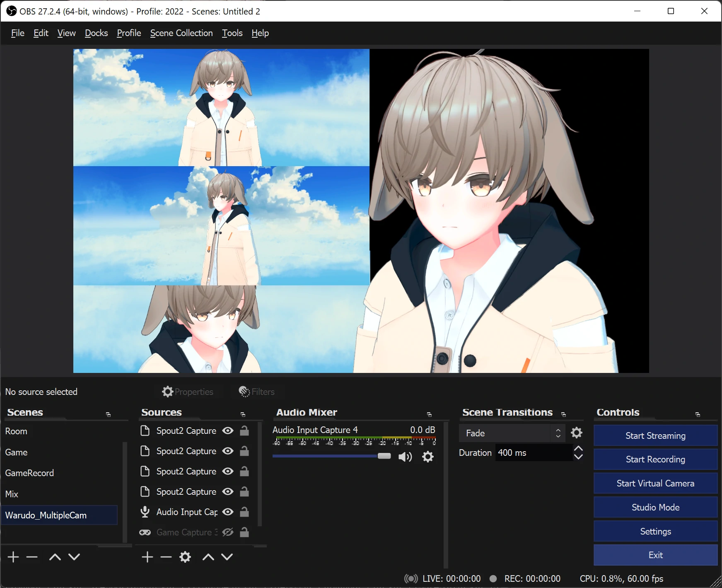This screenshot has width=722, height=588.
Task: Hide the first Spout2 Capture source
Action: (228, 431)
